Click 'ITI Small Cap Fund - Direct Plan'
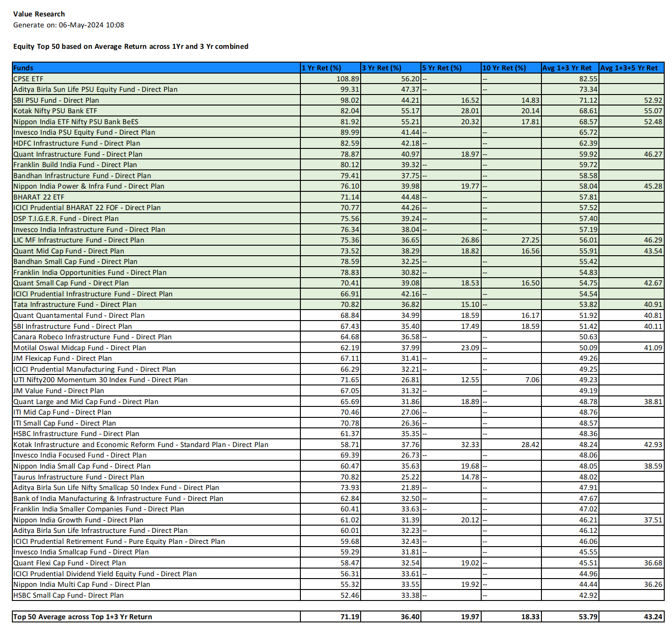This screenshot has height=632, width=672. (x=64, y=423)
